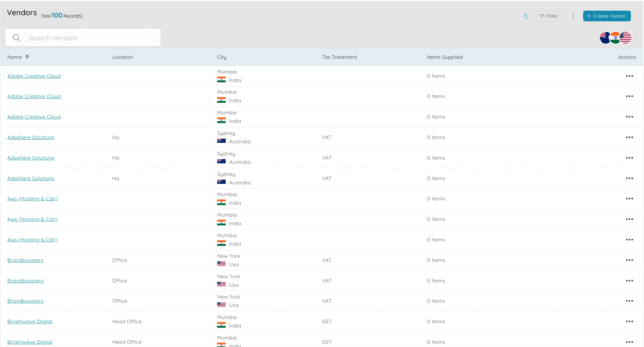Sort by the City column header

[x=221, y=57]
